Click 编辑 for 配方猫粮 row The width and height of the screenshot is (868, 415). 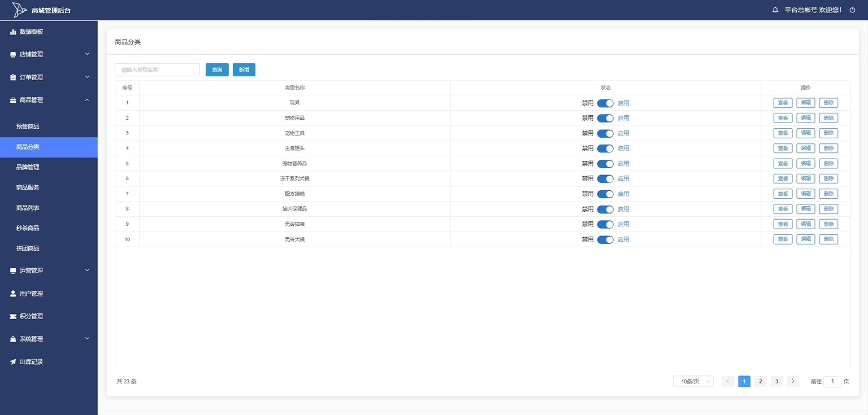tap(806, 194)
